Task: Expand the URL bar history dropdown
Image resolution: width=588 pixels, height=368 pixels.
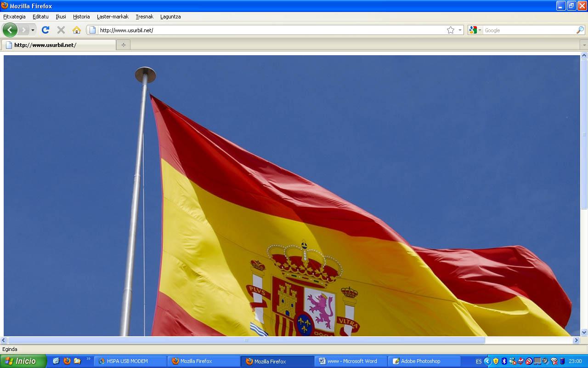Action: point(460,30)
